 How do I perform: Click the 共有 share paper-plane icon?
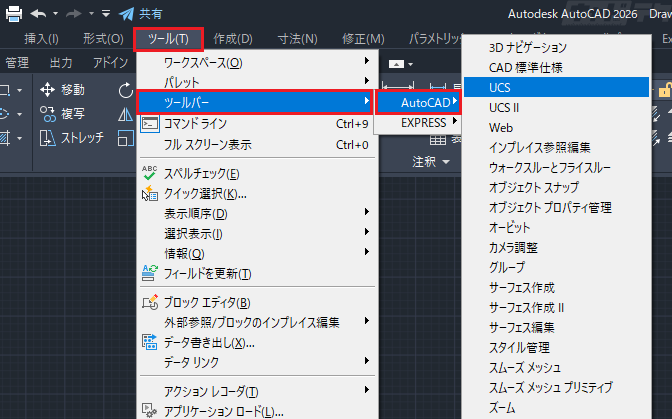pyautogui.click(x=126, y=14)
